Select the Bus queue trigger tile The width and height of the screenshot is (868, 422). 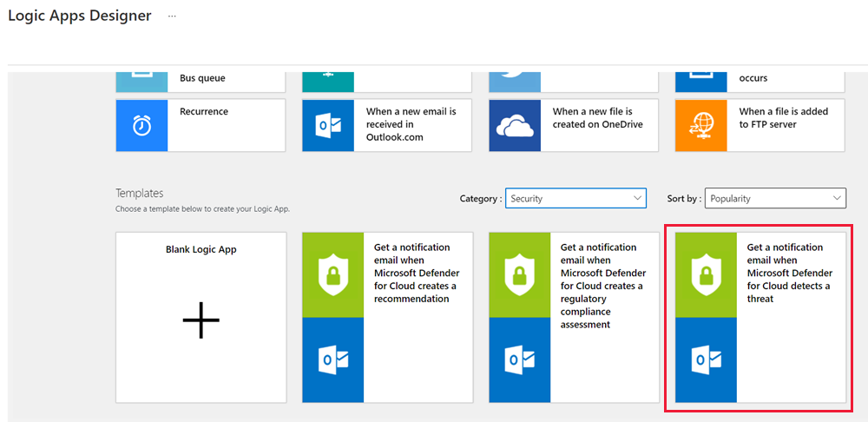coord(202,79)
